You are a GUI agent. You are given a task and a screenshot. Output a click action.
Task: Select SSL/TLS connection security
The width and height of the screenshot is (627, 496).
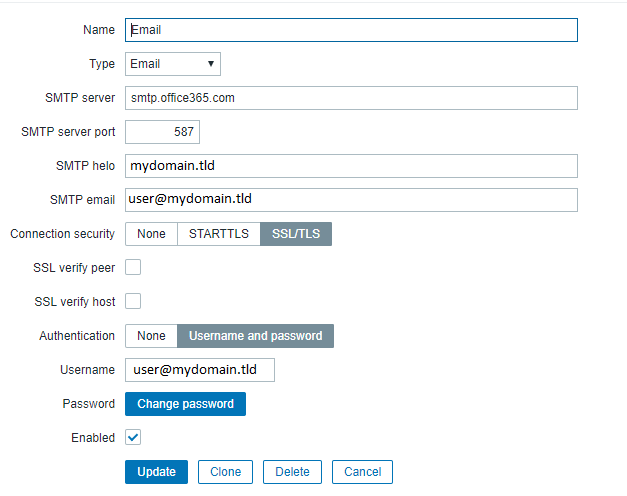pyautogui.click(x=296, y=234)
